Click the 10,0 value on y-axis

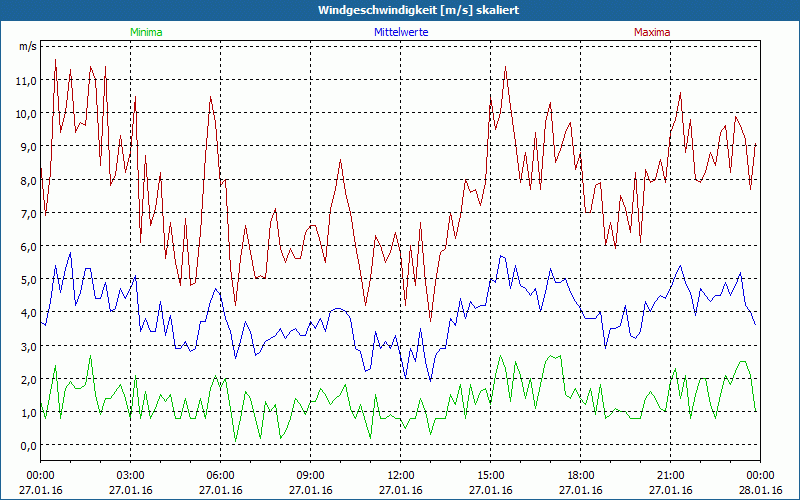(27, 113)
